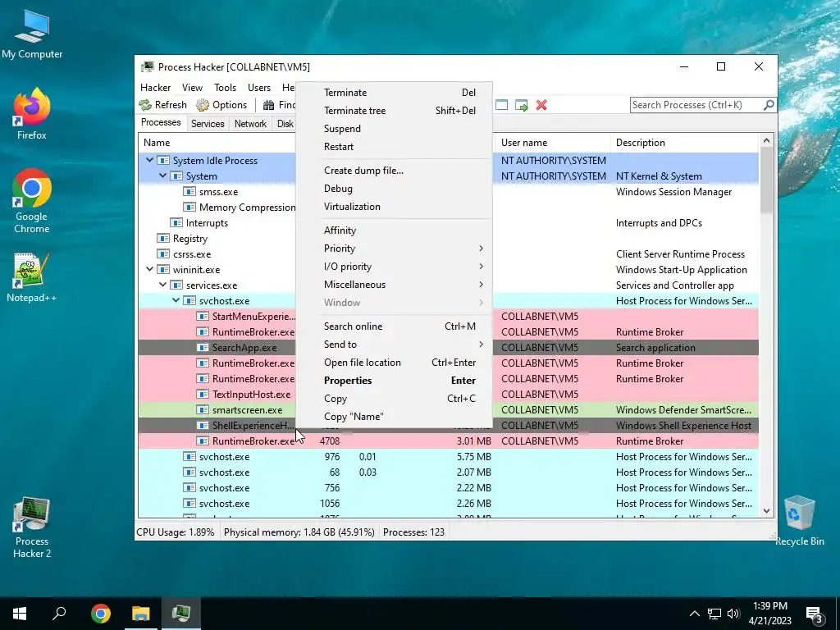
Task: Click the Refresh toolbar icon
Action: click(145, 105)
